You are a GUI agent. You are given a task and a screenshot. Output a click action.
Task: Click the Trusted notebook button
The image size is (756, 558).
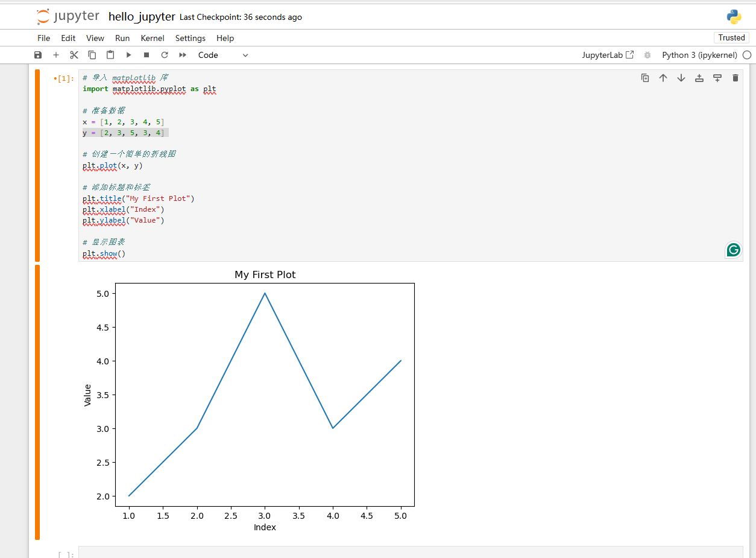click(x=732, y=37)
